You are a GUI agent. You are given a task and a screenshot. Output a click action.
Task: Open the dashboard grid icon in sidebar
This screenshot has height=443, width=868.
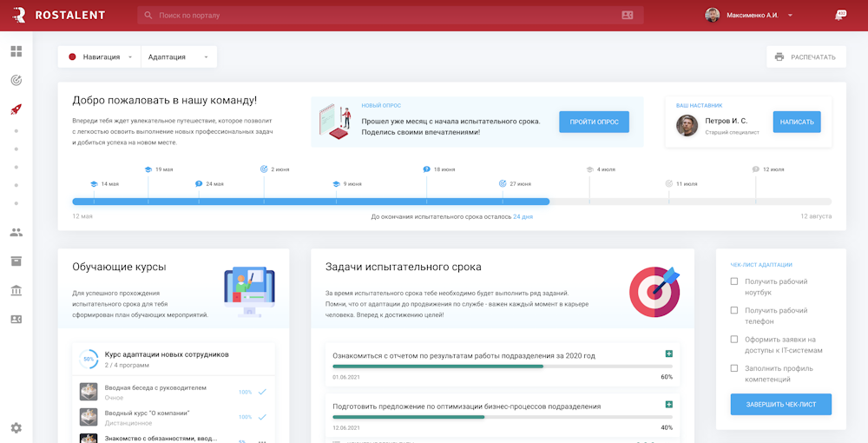pyautogui.click(x=16, y=51)
